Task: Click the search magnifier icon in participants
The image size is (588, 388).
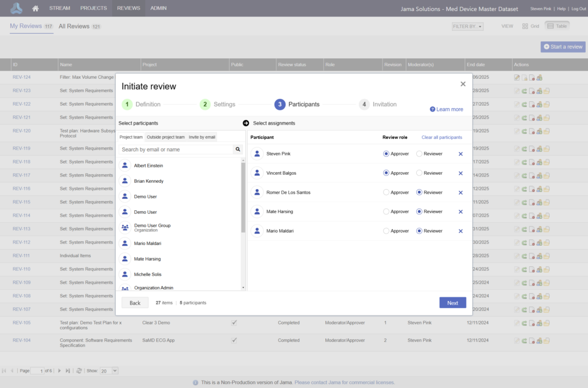Action: [238, 150]
